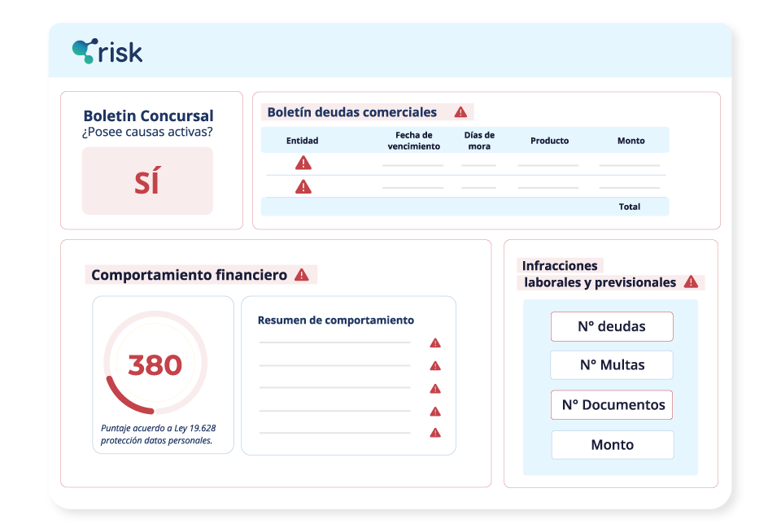The width and height of the screenshot is (781, 532).
Task: Toggle the SÍ indicator for causas activas
Action: [147, 181]
